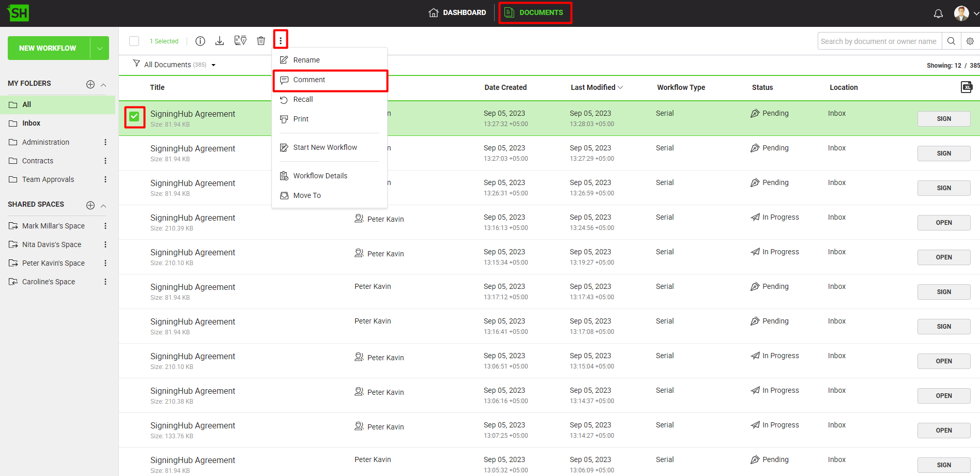Open the first In Progress document
The image size is (980, 476).
coord(943,223)
